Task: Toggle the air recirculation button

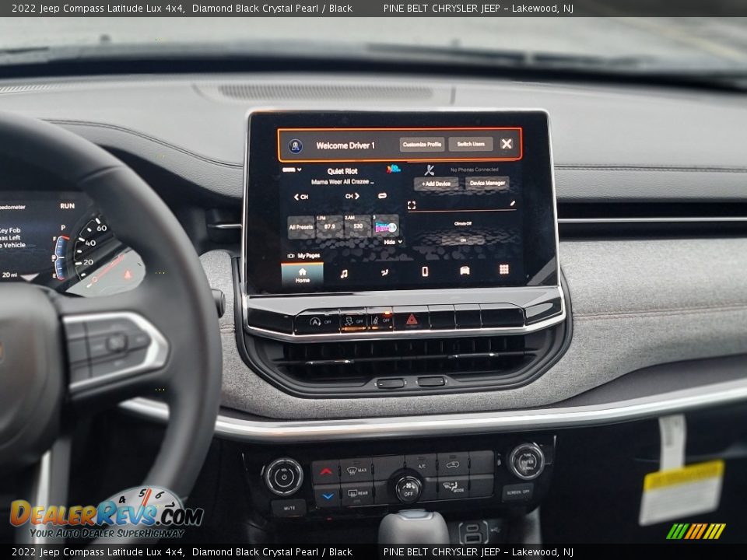Action: 453,465
